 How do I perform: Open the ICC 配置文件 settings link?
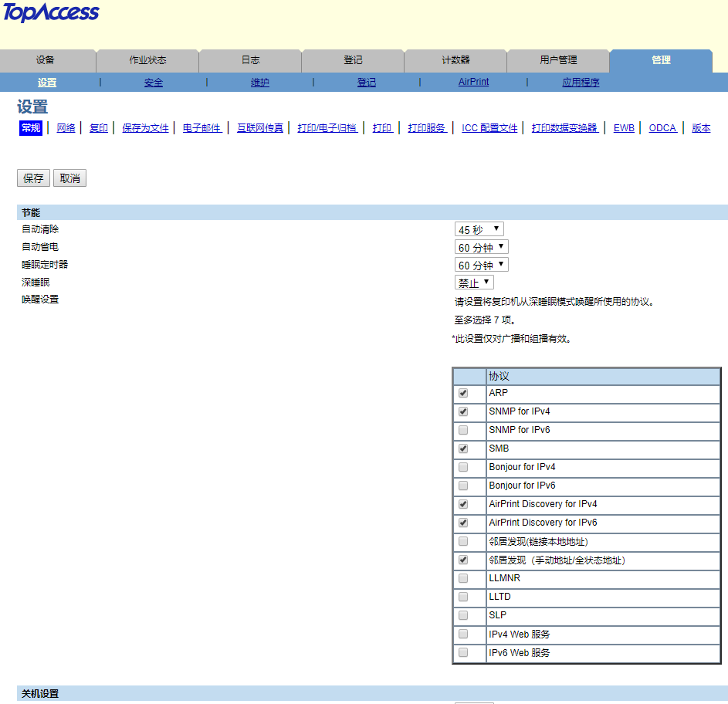(x=489, y=128)
